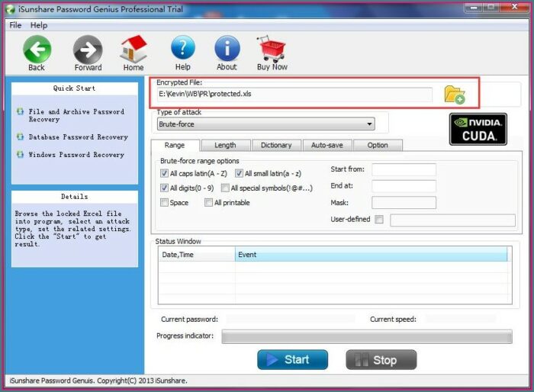Screen dimensions: 534x392
Task: Toggle All small latin(a - z) checkbox
Action: (x=239, y=173)
